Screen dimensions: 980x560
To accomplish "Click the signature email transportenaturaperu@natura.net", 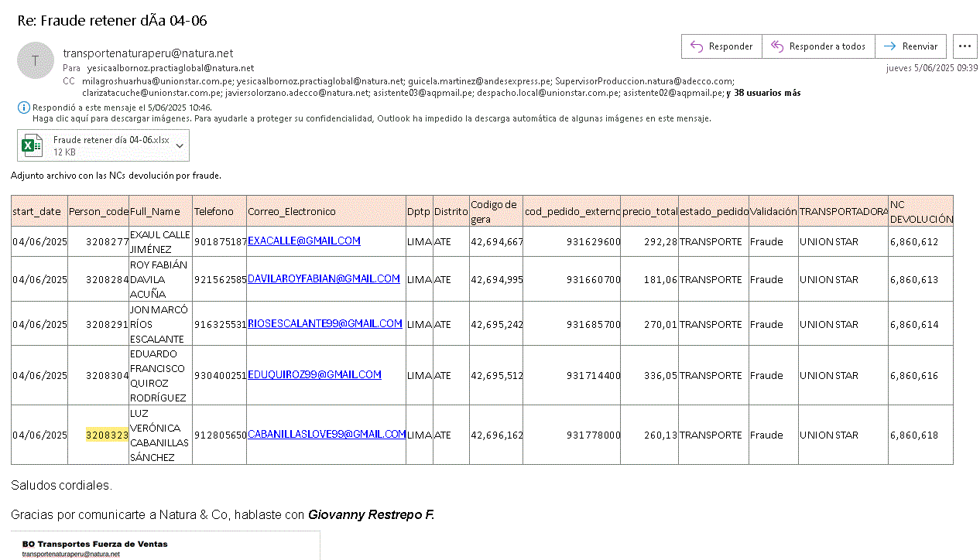I will point(71,554).
